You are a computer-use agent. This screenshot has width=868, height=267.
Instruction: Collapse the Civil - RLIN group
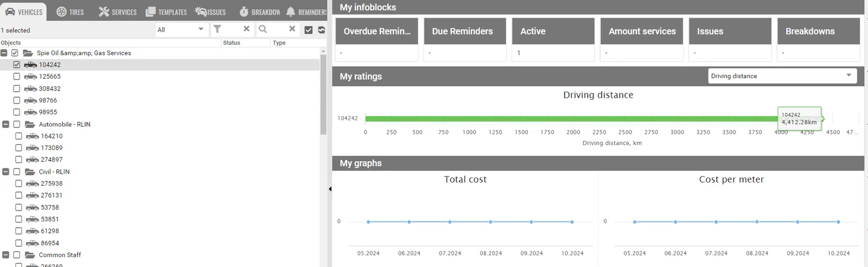click(x=6, y=171)
